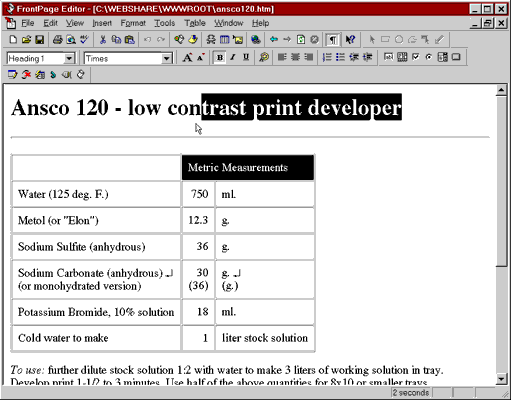The height and width of the screenshot is (400, 511).
Task: Center the text alignment
Action: click(295, 58)
